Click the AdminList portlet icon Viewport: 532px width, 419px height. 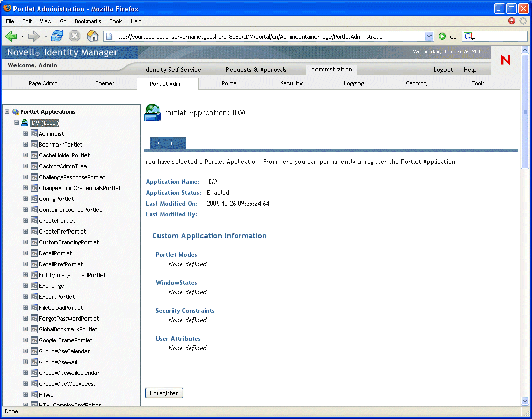pos(34,134)
